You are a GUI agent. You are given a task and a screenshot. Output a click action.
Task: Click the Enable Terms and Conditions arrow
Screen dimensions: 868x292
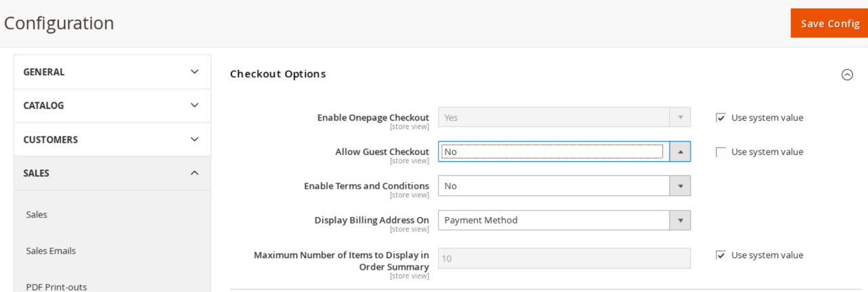[680, 186]
